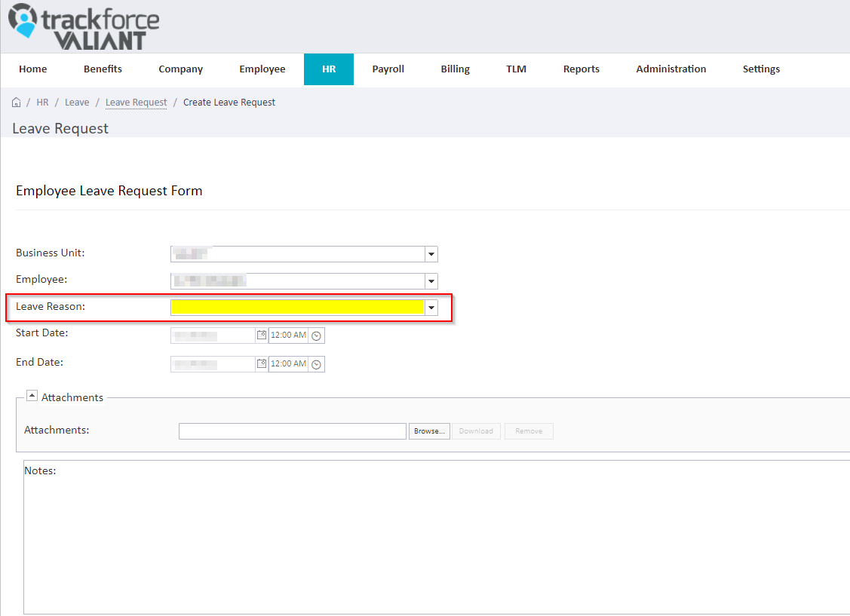This screenshot has width=850, height=616.
Task: Expand the Employee dropdown
Action: point(431,281)
